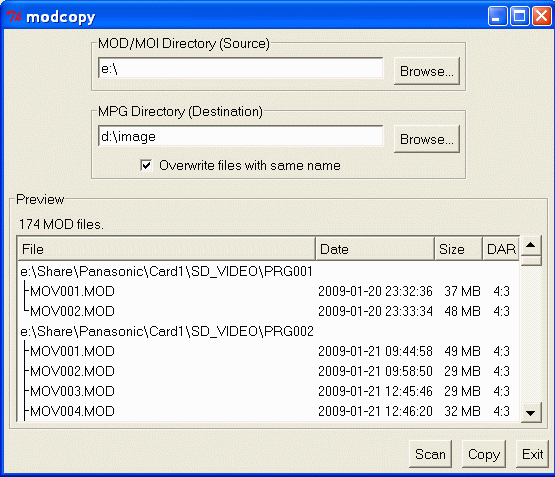
Task: Focus the source directory field containing e:\
Action: tap(240, 68)
